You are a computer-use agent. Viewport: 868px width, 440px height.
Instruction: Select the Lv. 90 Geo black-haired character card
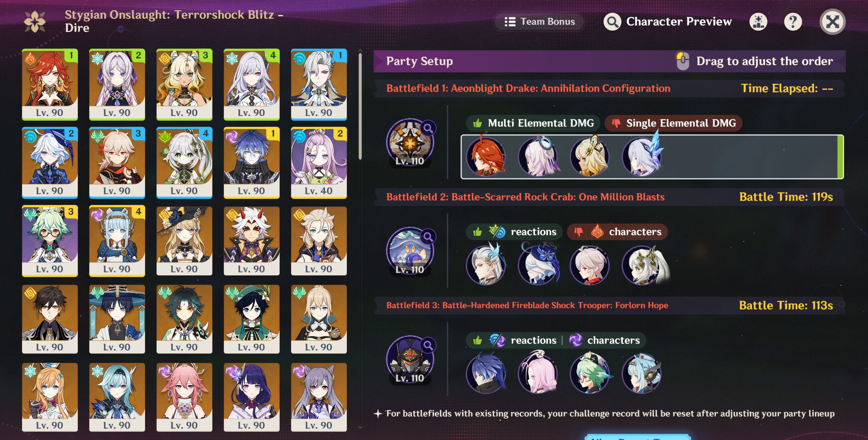[50, 319]
